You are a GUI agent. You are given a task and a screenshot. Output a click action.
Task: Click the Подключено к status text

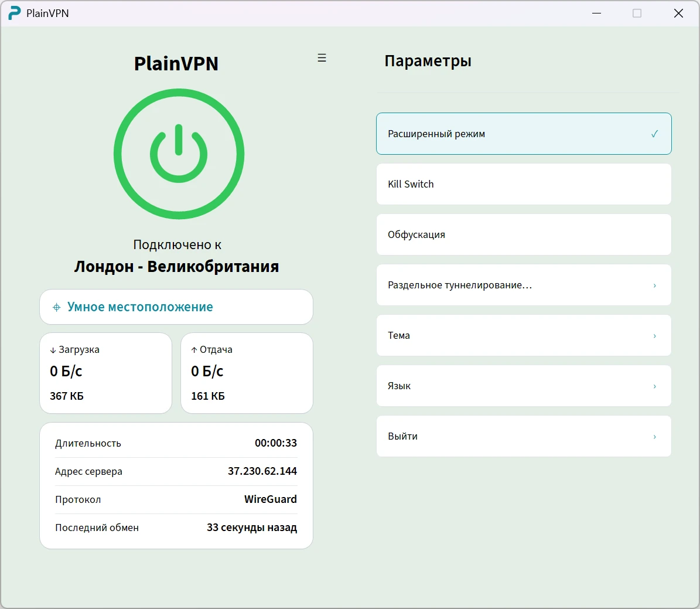coord(177,244)
